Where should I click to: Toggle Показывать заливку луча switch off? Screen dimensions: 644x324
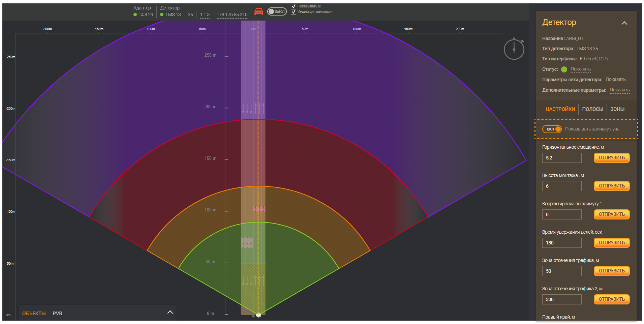[x=552, y=129]
